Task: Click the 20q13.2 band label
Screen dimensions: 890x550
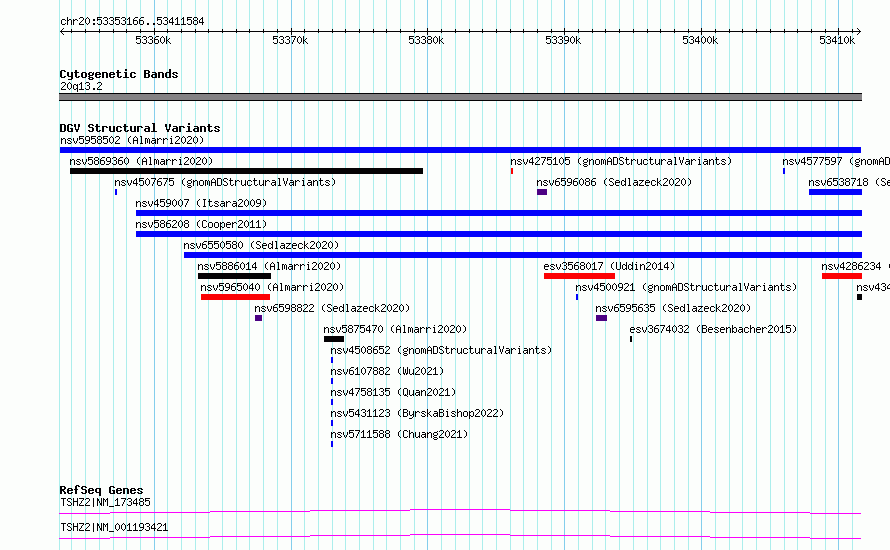Action: (81, 86)
